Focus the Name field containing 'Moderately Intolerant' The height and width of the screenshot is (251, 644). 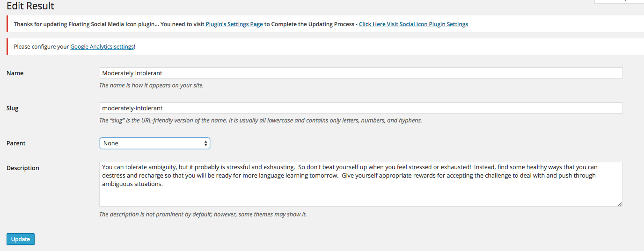[361, 73]
